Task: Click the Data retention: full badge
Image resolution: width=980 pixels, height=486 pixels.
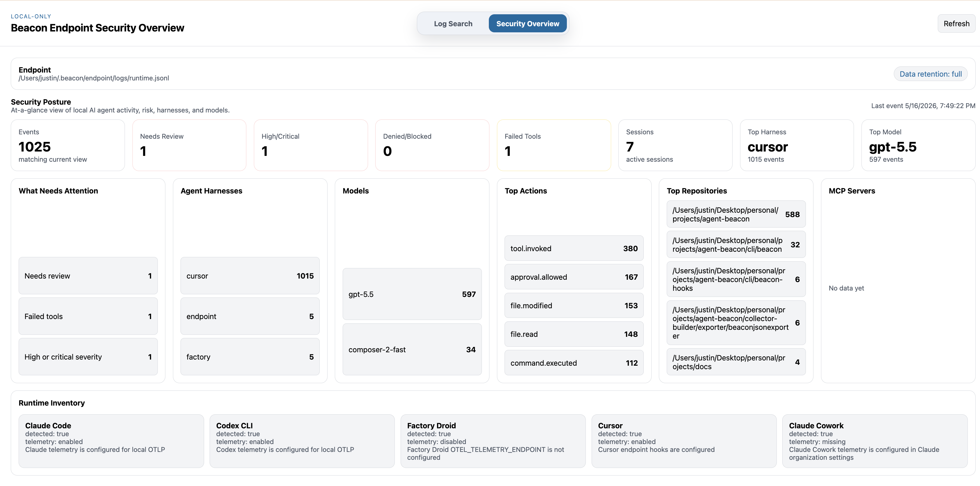Action: pos(930,74)
